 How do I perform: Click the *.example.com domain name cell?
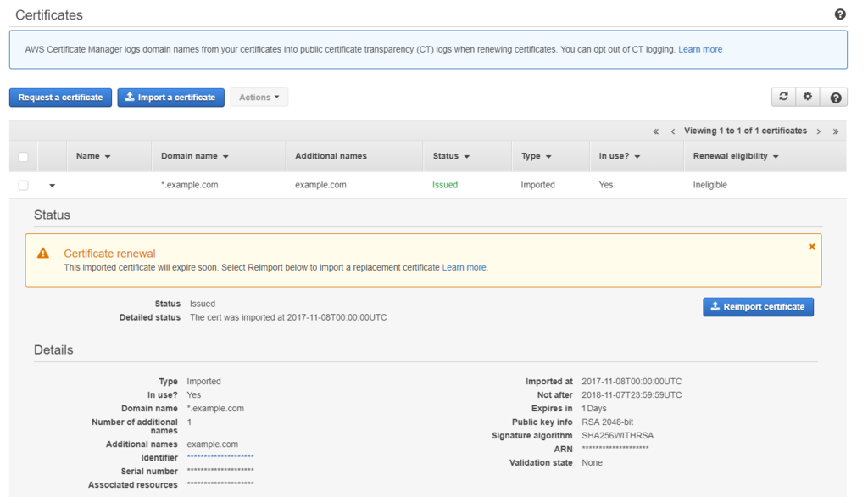click(x=189, y=185)
